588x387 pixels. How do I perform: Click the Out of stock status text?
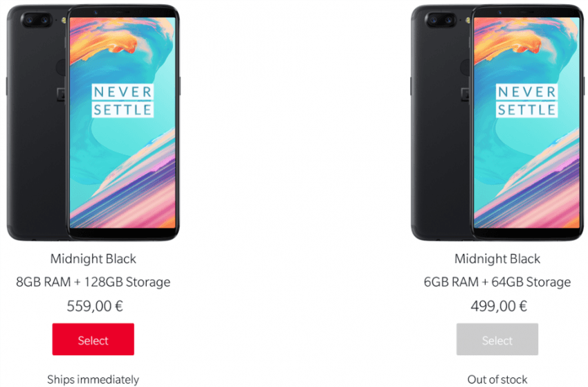click(x=497, y=379)
